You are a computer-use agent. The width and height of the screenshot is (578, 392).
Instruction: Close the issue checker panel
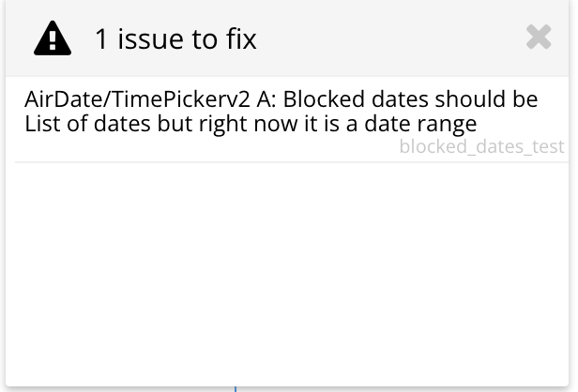(x=539, y=37)
